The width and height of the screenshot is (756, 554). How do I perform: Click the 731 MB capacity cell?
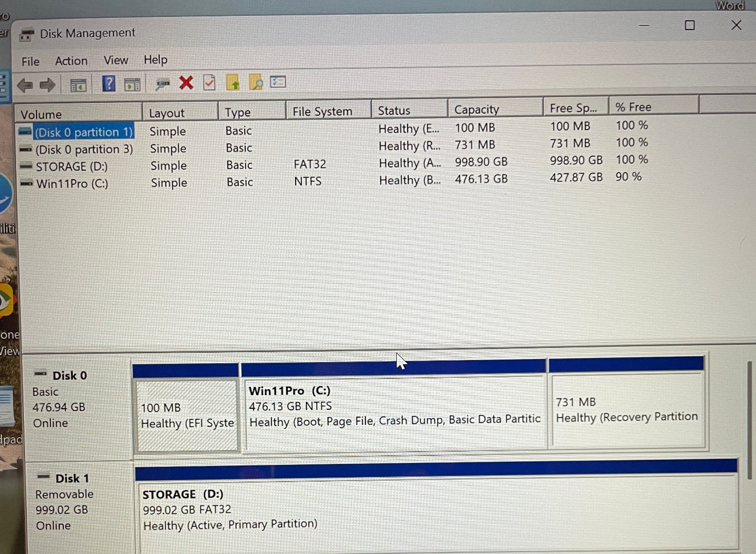click(475, 145)
